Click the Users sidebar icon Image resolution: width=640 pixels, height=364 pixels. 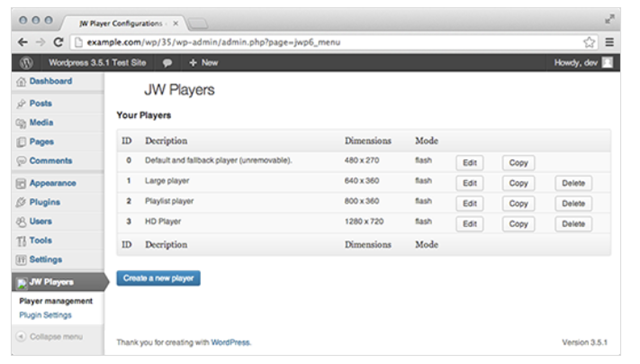point(21,222)
